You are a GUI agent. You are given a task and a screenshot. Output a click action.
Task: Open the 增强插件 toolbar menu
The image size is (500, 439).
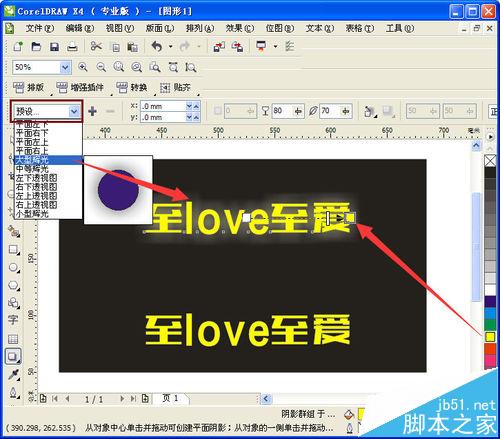tap(80, 88)
